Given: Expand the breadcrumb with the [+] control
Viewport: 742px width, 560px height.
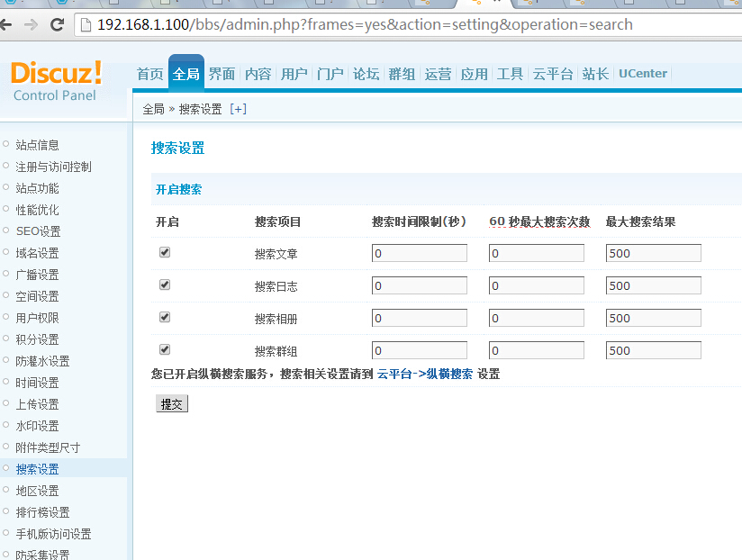Looking at the screenshot, I should [239, 108].
